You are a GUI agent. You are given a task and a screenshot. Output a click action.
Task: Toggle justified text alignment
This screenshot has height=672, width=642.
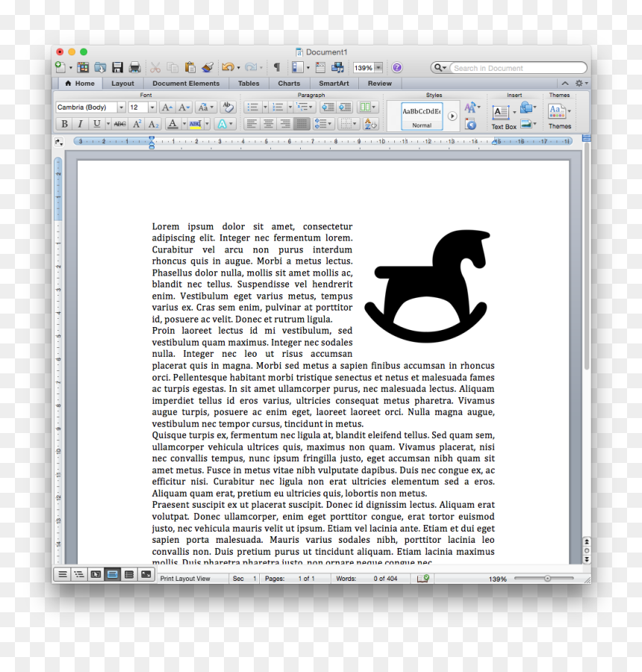pyautogui.click(x=302, y=124)
